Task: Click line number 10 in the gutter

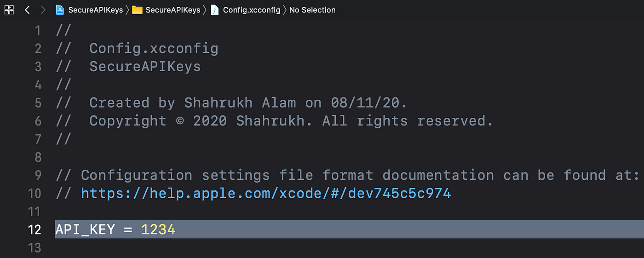Action: click(x=34, y=193)
